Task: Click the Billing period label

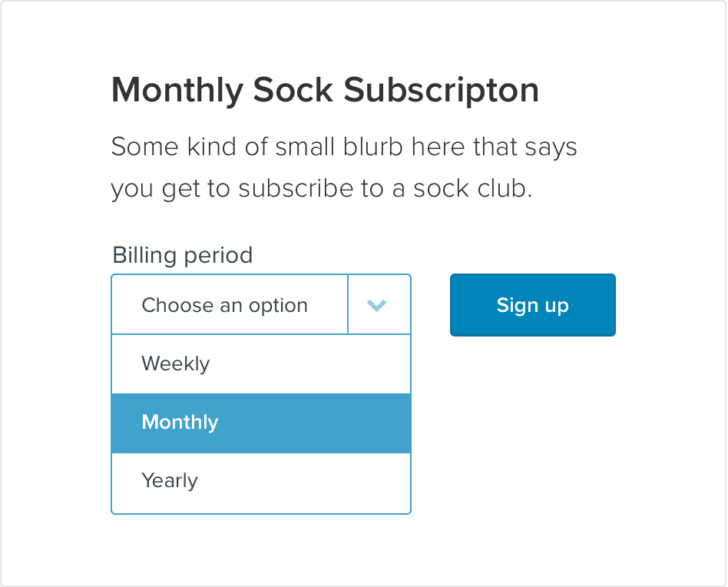Action: [182, 255]
